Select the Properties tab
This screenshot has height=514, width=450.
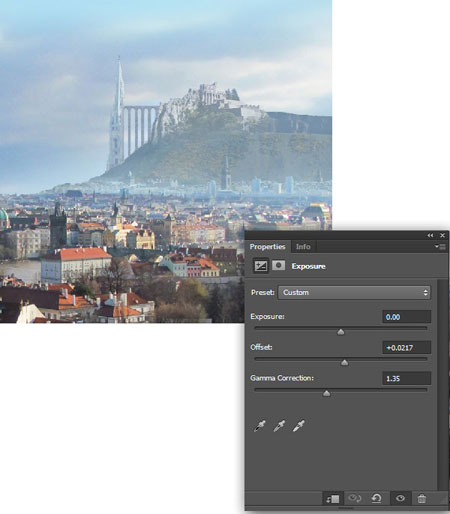point(267,247)
